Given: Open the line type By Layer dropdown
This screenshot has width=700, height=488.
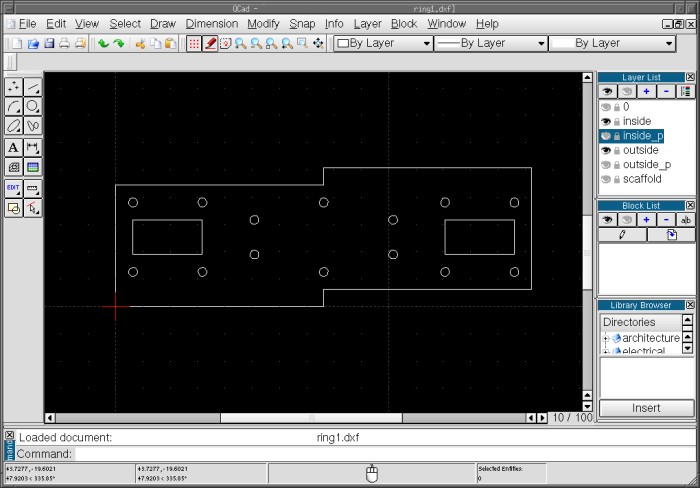Looking at the screenshot, I should [x=612, y=43].
